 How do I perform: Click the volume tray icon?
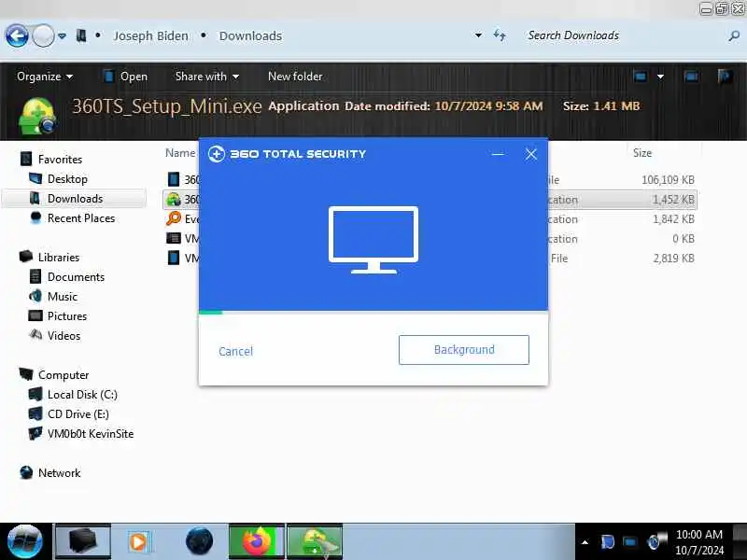pos(657,540)
